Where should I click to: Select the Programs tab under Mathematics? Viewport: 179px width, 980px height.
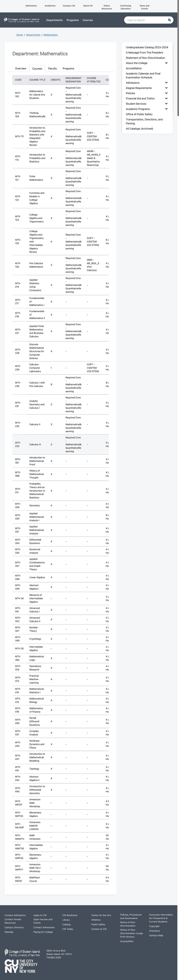[x=69, y=69]
